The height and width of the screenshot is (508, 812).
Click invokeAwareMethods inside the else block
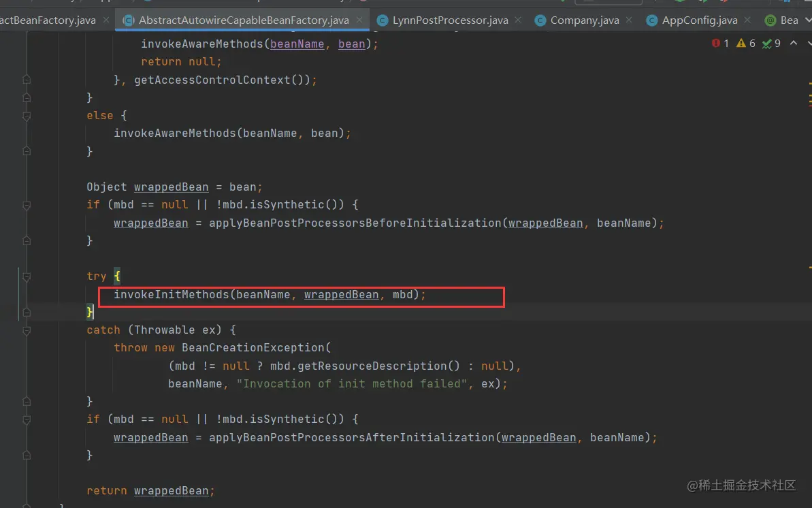tap(175, 133)
